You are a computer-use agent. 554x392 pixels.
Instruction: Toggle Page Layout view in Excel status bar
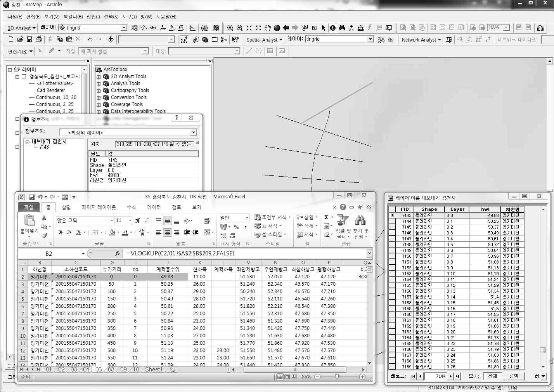click(287, 376)
